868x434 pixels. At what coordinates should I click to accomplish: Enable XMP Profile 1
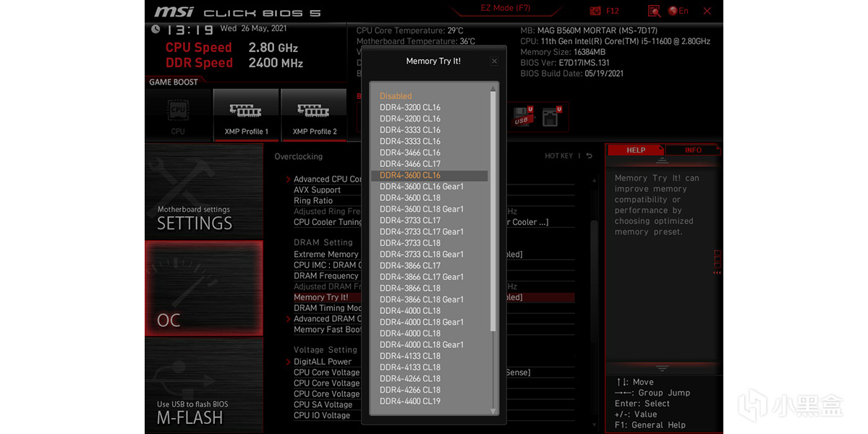(246, 115)
